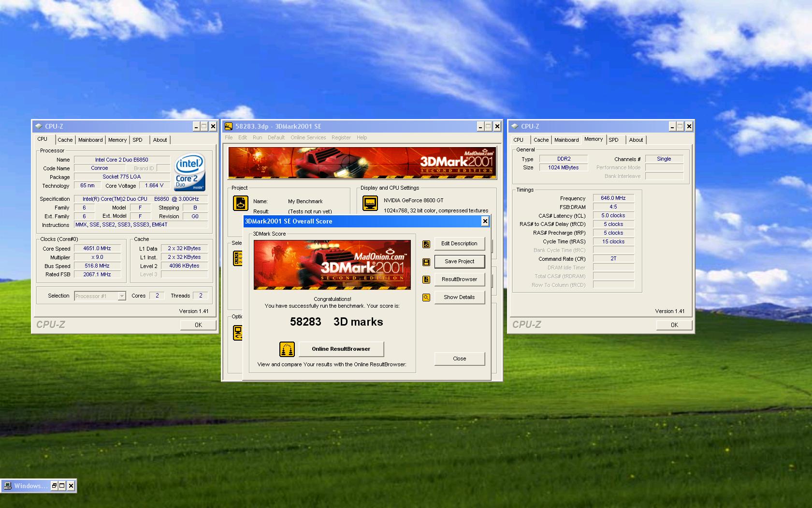Image resolution: width=812 pixels, height=508 pixels.
Task: Click the Edit Description icon
Action: point(426,244)
